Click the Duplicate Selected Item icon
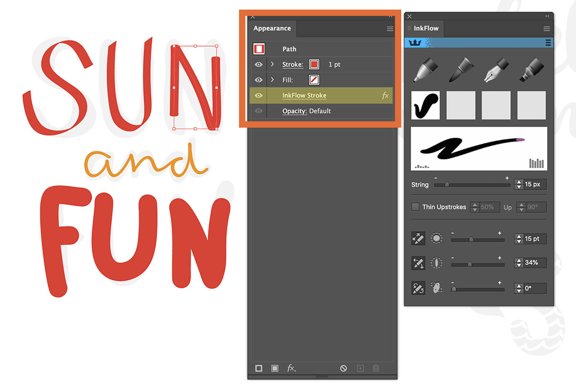Viewport: 576px width, 392px height. (x=361, y=368)
